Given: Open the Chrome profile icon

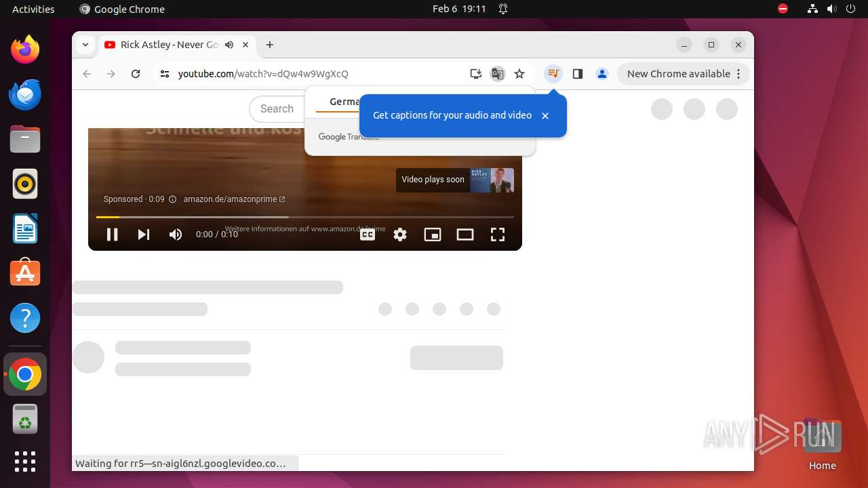Looking at the screenshot, I should (x=602, y=74).
